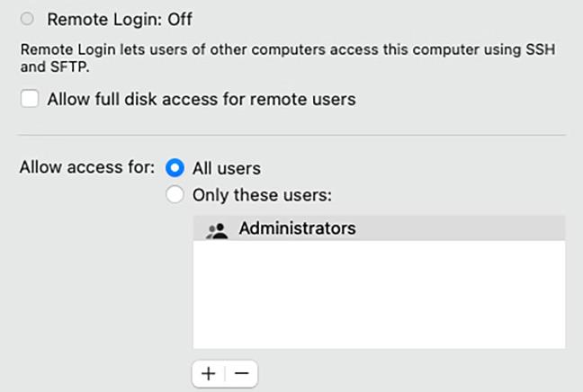Click the Remote Login status indicator dot
Screen dimensions: 583x392
[29, 19]
